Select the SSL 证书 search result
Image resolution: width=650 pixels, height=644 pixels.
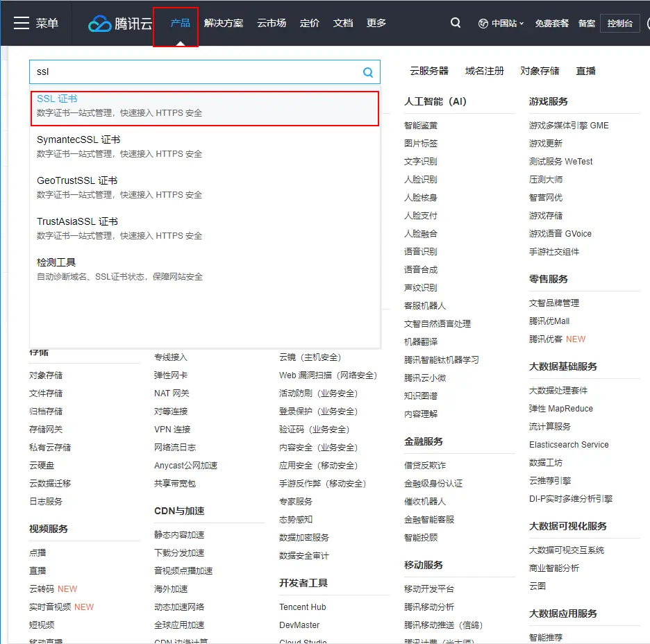tap(205, 108)
